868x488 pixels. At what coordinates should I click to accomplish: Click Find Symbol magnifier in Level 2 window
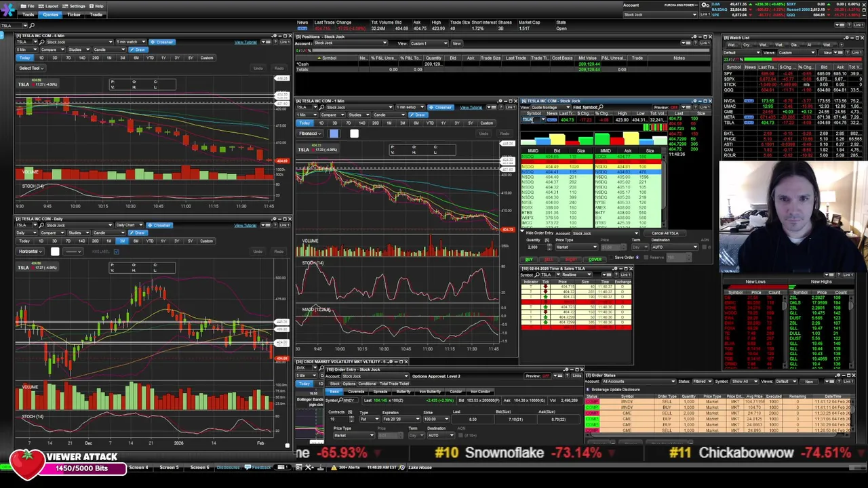coord(601,107)
